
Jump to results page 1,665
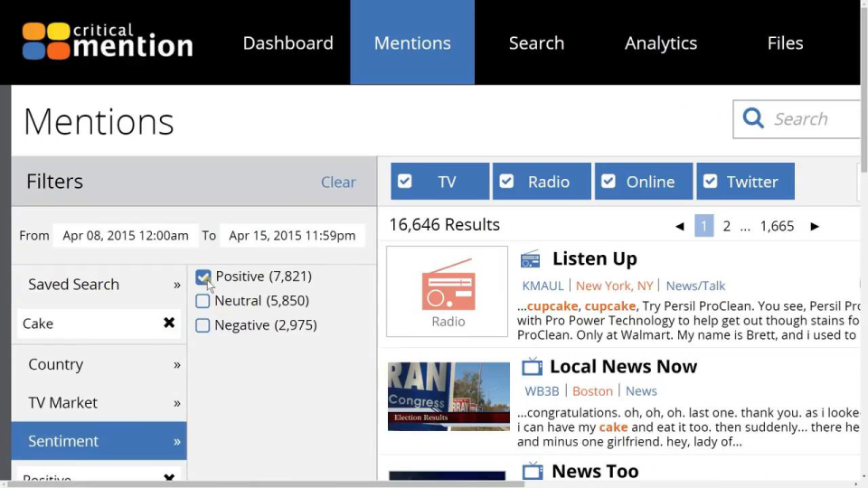pyautogui.click(x=777, y=226)
